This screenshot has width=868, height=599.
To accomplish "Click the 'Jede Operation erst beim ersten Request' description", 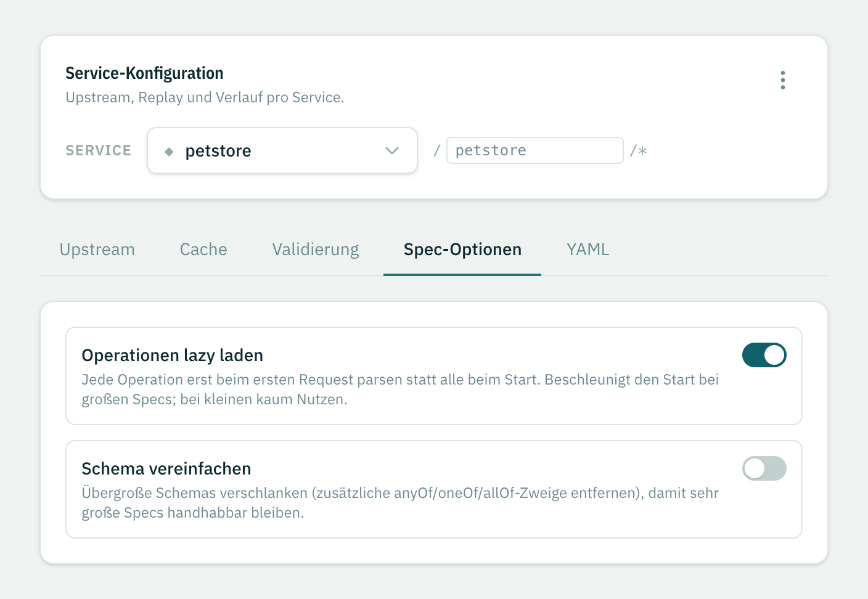I will (x=400, y=389).
